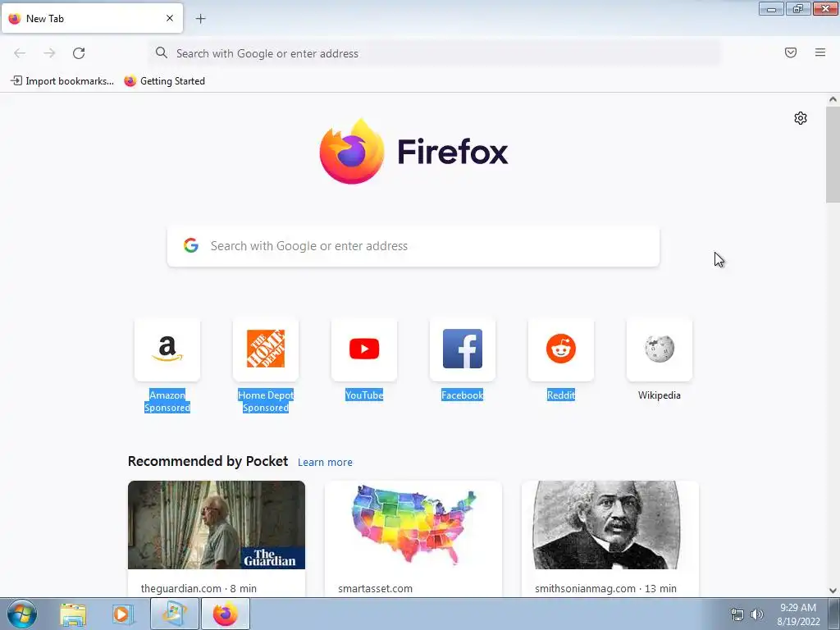This screenshot has height=630, width=840.
Task: Click the Wikipedia label text
Action: pos(660,395)
